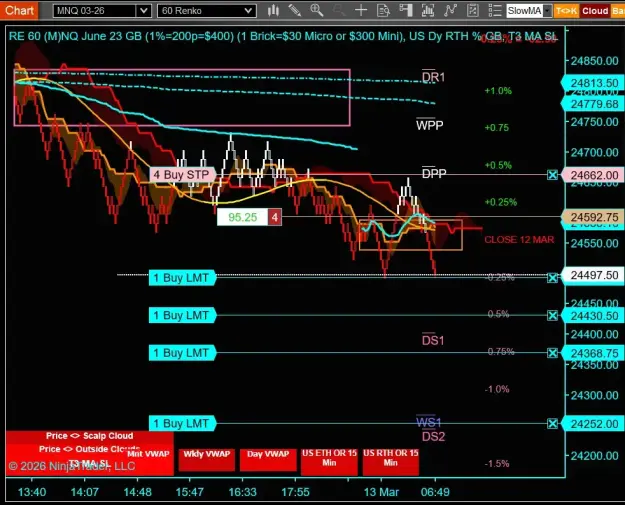The image size is (625, 505).
Task: Click the -1.5% level label
Action: coord(497,464)
